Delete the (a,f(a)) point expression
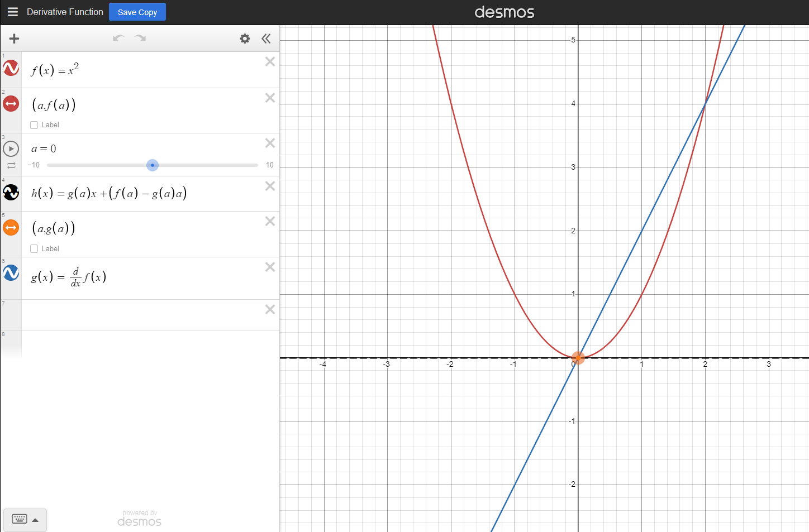The image size is (809, 532). click(x=270, y=98)
